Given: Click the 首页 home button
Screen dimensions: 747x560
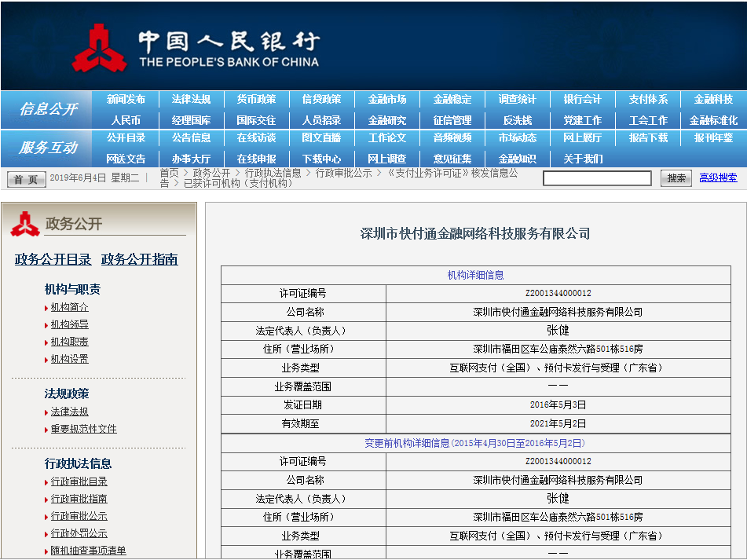Looking at the screenshot, I should (26, 179).
